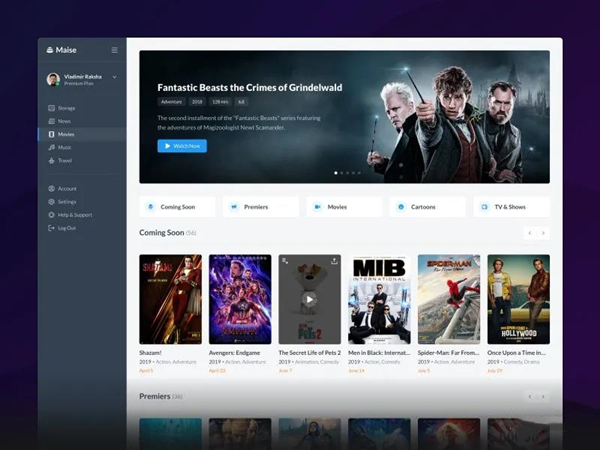Open Settings from the sidebar

coord(82,202)
